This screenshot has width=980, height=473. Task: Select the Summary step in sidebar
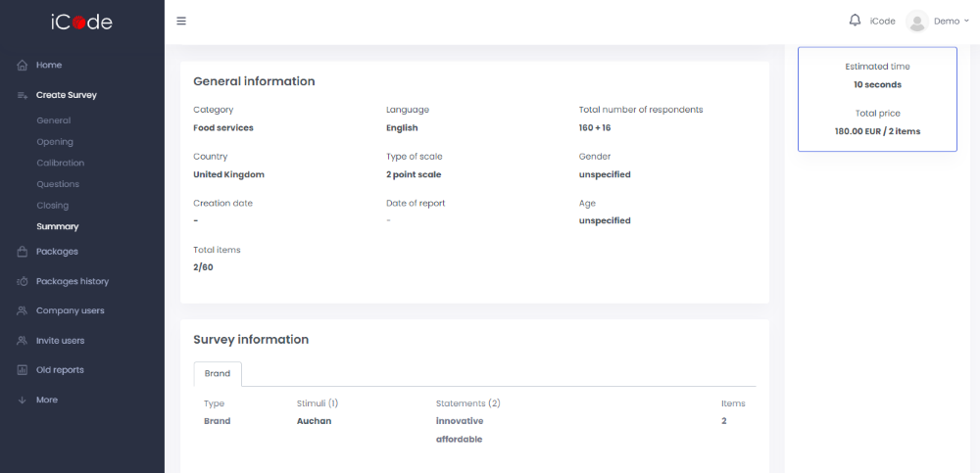point(58,226)
